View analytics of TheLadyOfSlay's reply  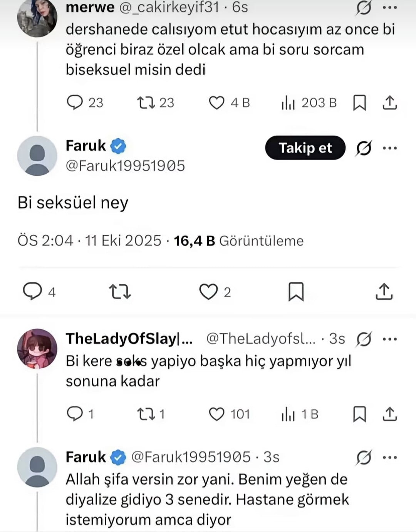[288, 415]
